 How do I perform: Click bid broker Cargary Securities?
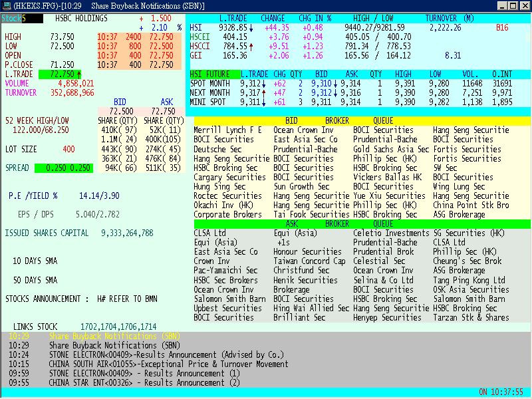[229, 177]
